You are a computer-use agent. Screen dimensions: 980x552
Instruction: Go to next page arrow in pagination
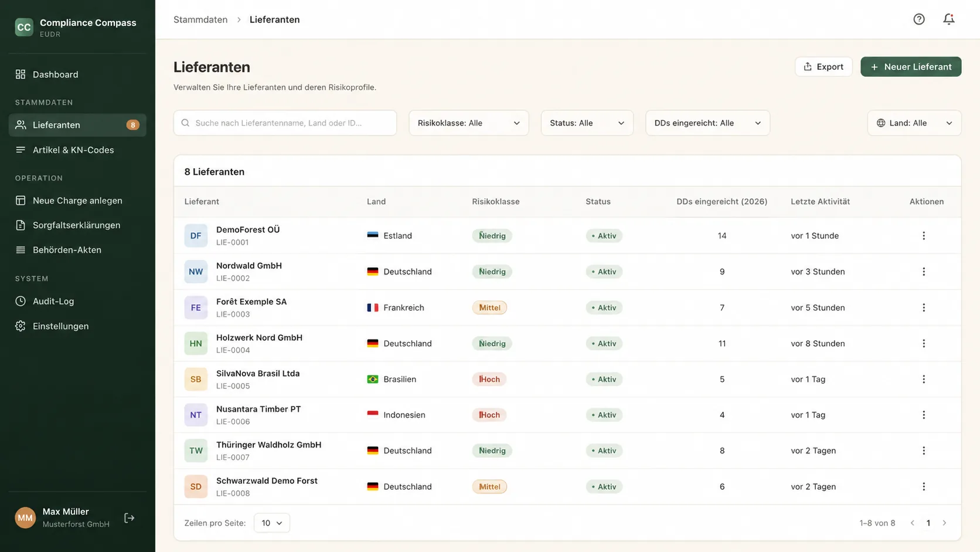(x=944, y=523)
